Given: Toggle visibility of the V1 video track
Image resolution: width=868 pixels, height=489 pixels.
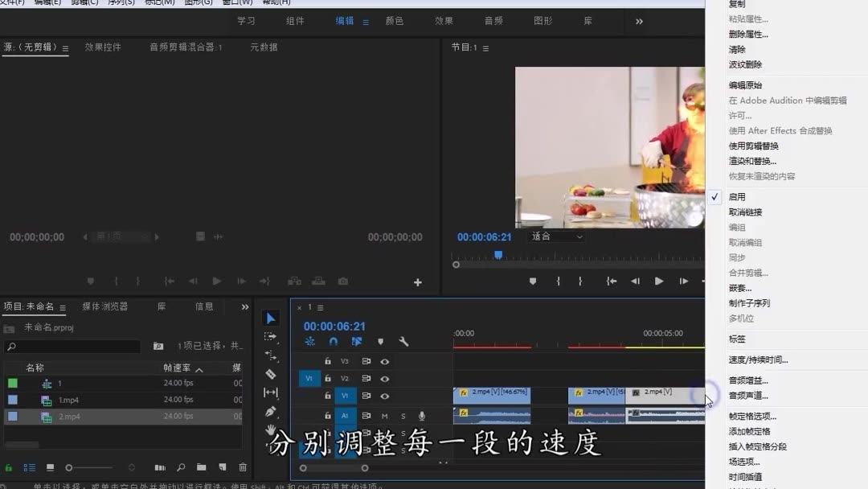Looking at the screenshot, I should (384, 395).
